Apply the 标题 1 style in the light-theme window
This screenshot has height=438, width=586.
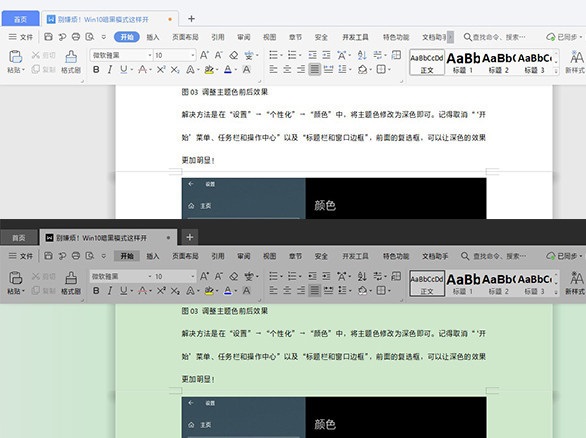[463, 63]
